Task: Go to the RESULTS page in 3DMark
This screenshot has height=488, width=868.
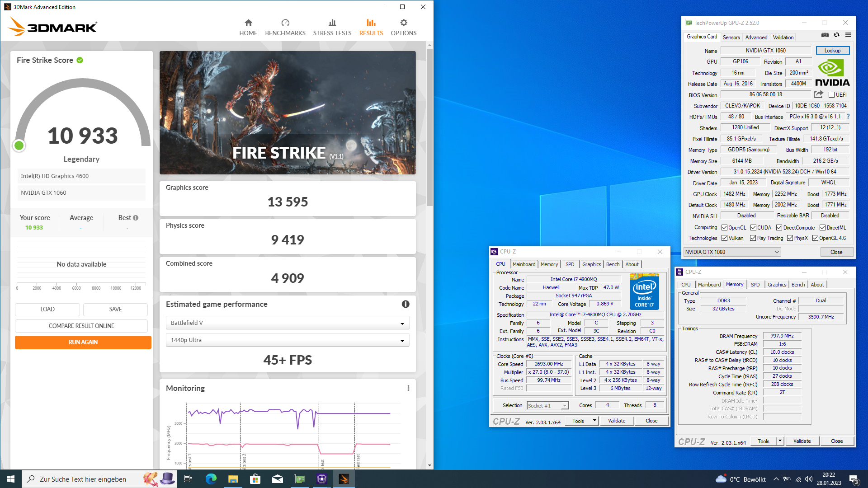Action: point(371,28)
